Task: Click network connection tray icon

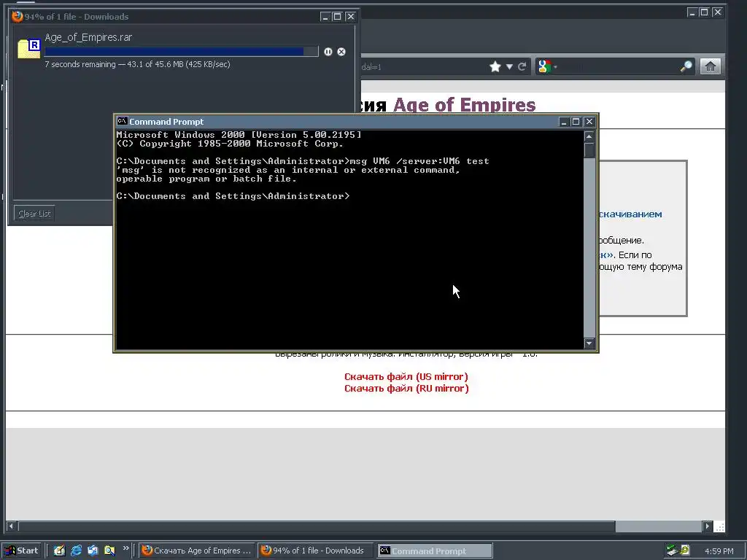Action: click(x=672, y=551)
